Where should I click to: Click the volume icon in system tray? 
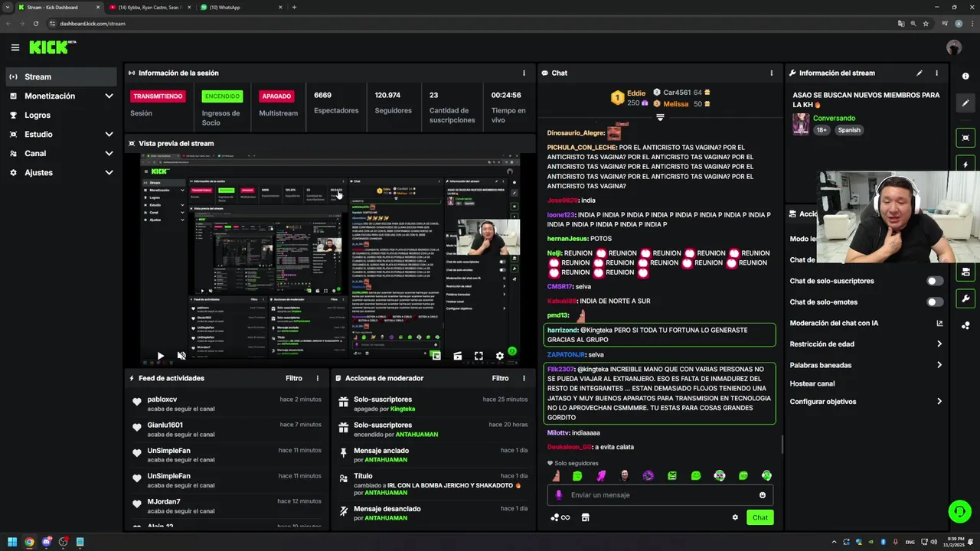click(934, 542)
